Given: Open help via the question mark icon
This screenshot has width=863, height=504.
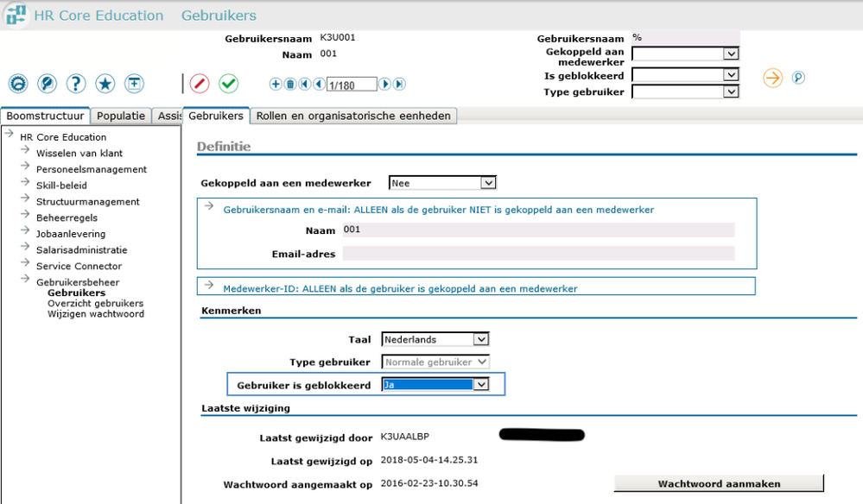Looking at the screenshot, I should pos(76,84).
